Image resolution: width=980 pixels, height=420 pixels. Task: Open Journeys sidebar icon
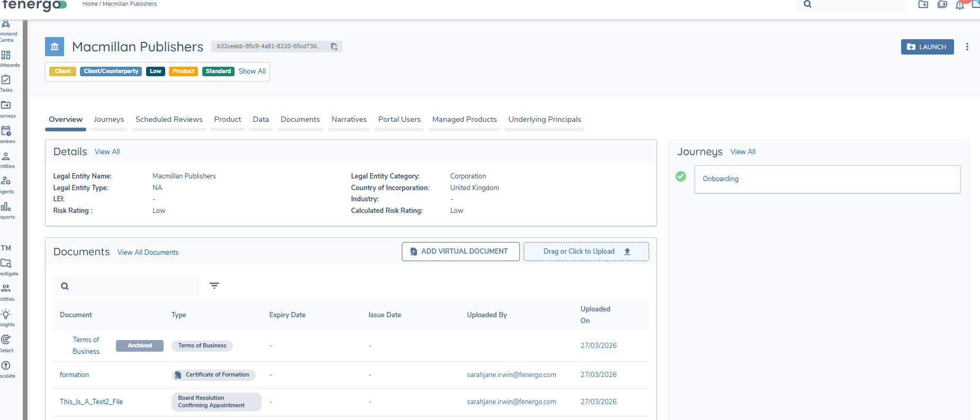point(6,109)
